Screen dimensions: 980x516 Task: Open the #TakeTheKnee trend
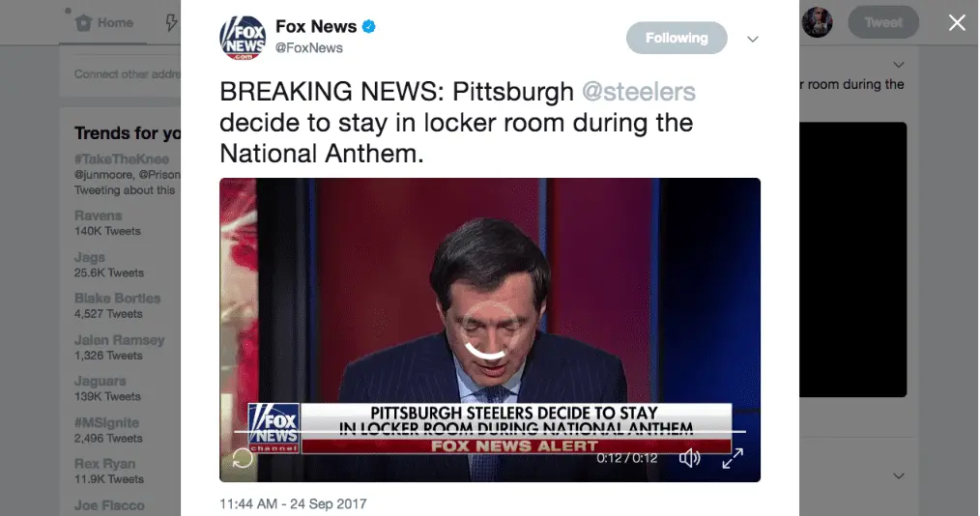tap(121, 159)
